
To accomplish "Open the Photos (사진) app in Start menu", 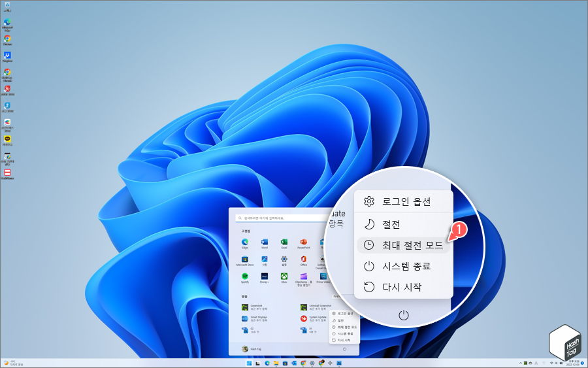I will [x=265, y=261].
